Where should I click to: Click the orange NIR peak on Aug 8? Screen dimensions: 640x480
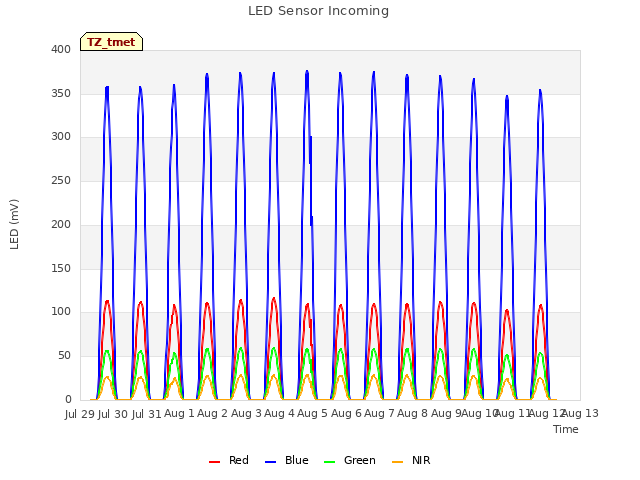407,375
